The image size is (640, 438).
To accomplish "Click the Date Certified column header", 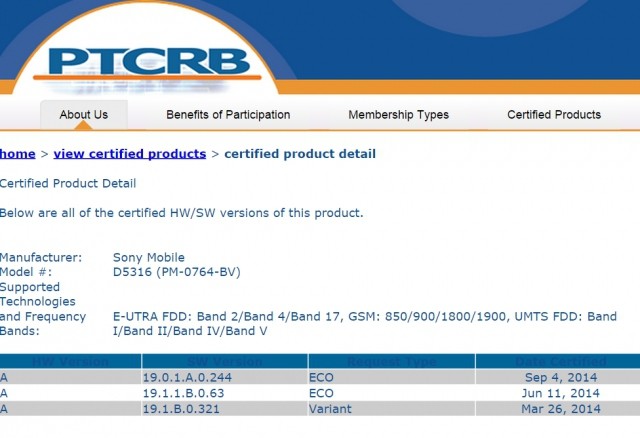I will point(560,362).
